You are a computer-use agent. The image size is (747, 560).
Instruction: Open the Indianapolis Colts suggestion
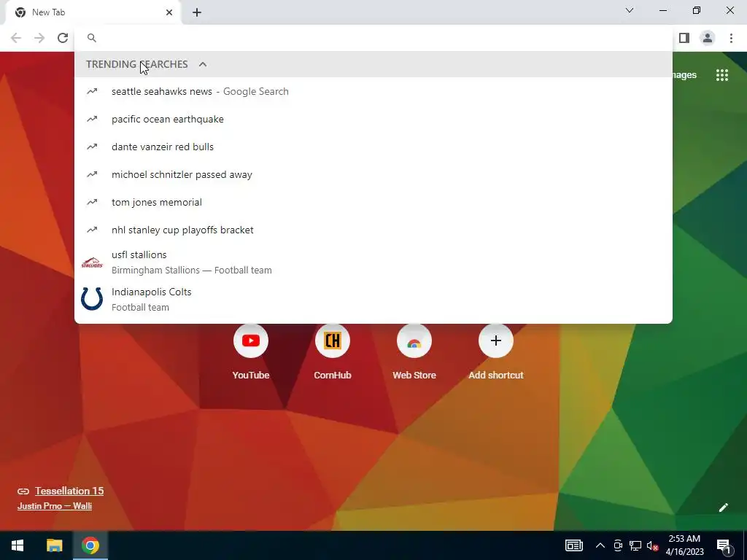[x=373, y=299]
